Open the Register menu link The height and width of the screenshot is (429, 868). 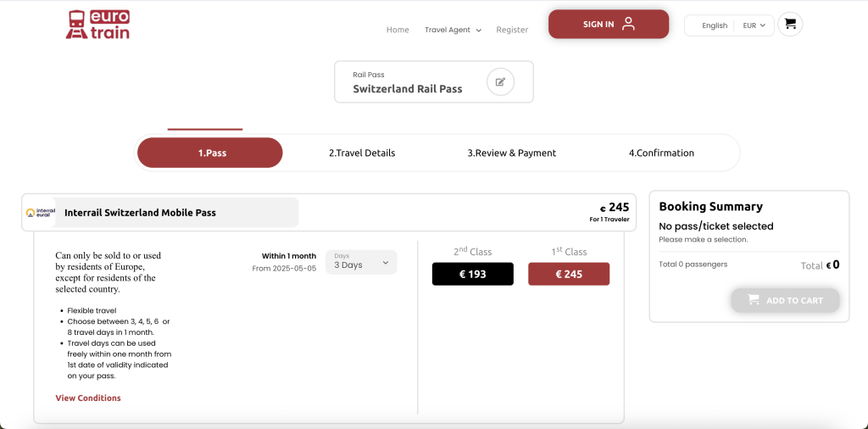[512, 30]
